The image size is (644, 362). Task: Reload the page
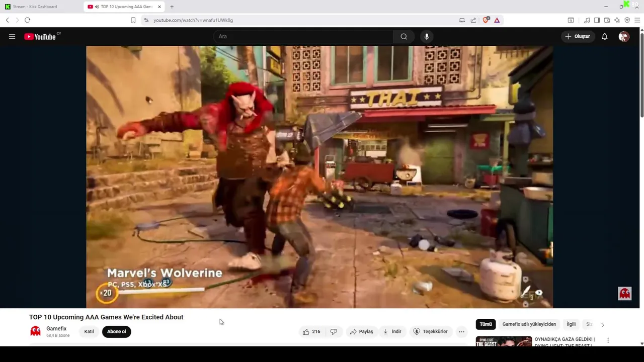[27, 20]
